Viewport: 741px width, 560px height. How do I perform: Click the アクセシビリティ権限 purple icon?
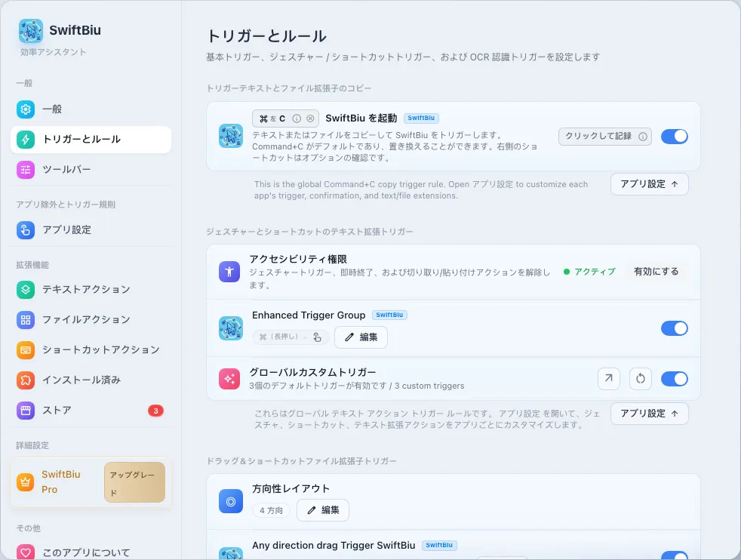tap(229, 272)
